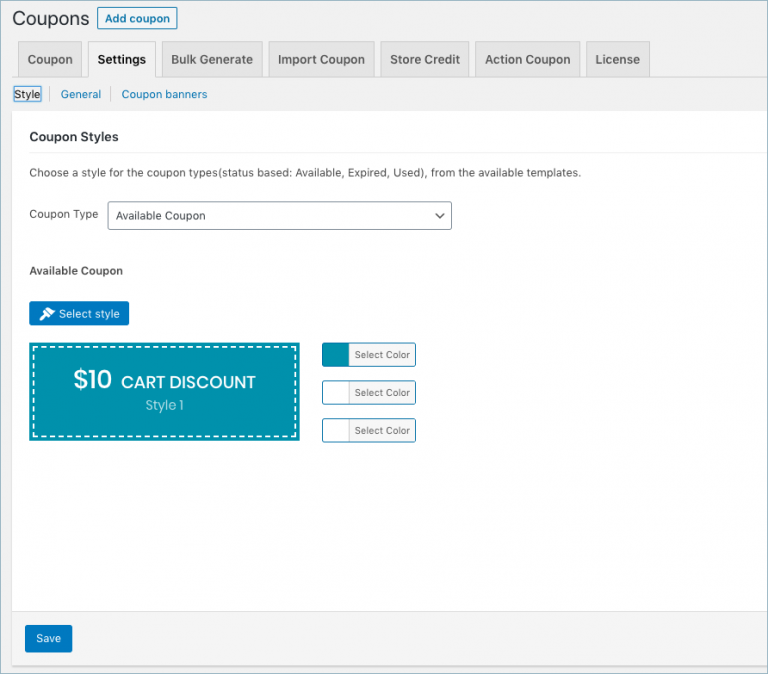The image size is (768, 674).
Task: Select the Store Credit tab
Action: click(x=425, y=59)
